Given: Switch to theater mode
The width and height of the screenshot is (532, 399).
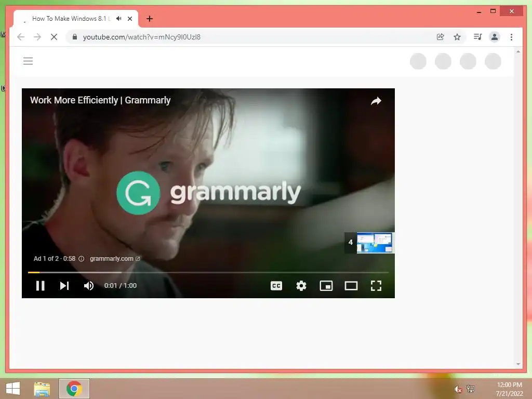Looking at the screenshot, I should point(351,286).
